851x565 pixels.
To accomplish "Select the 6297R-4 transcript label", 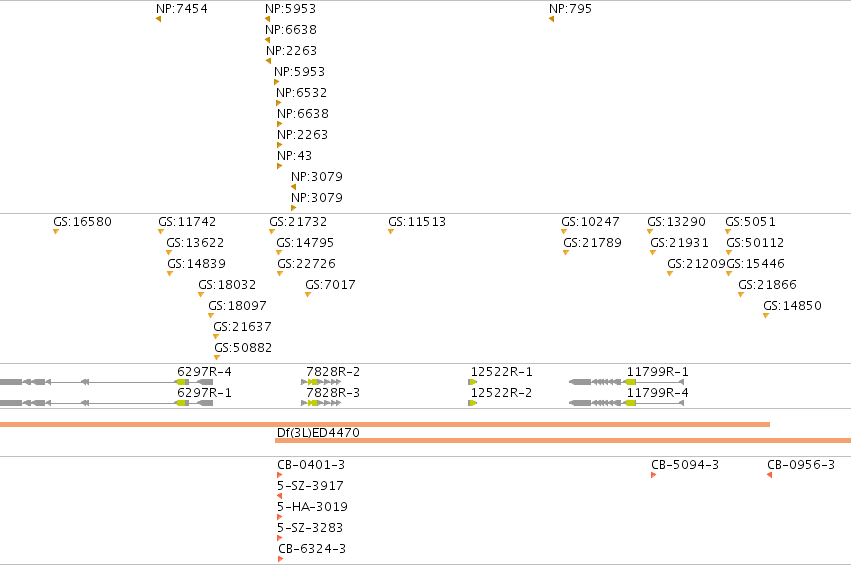I will [204, 372].
